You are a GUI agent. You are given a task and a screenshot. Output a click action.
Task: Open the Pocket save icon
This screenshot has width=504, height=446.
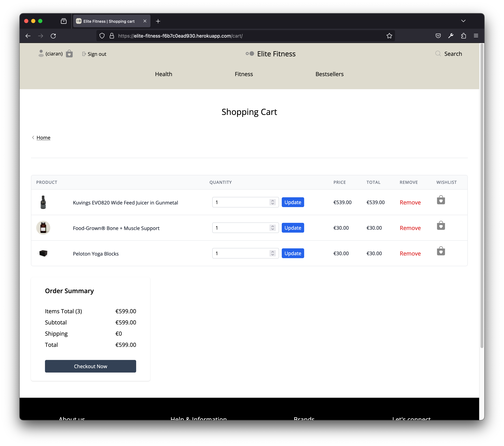tap(438, 36)
